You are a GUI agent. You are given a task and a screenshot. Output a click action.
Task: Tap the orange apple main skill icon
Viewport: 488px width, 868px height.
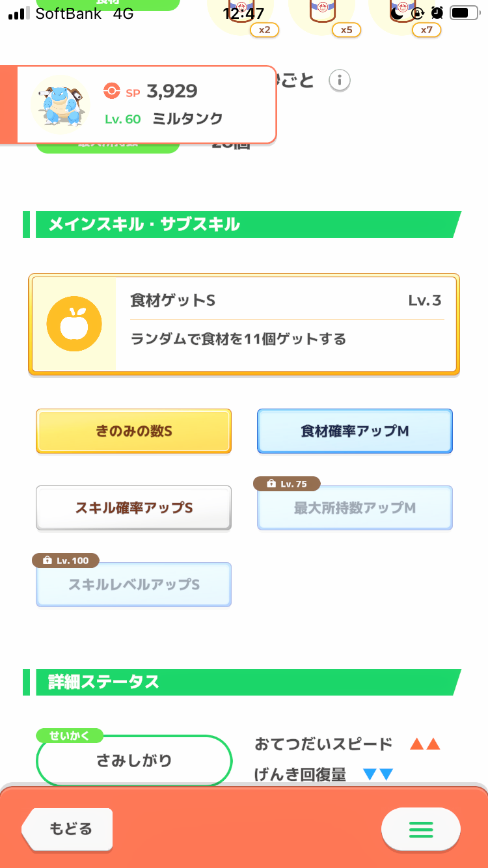(74, 324)
